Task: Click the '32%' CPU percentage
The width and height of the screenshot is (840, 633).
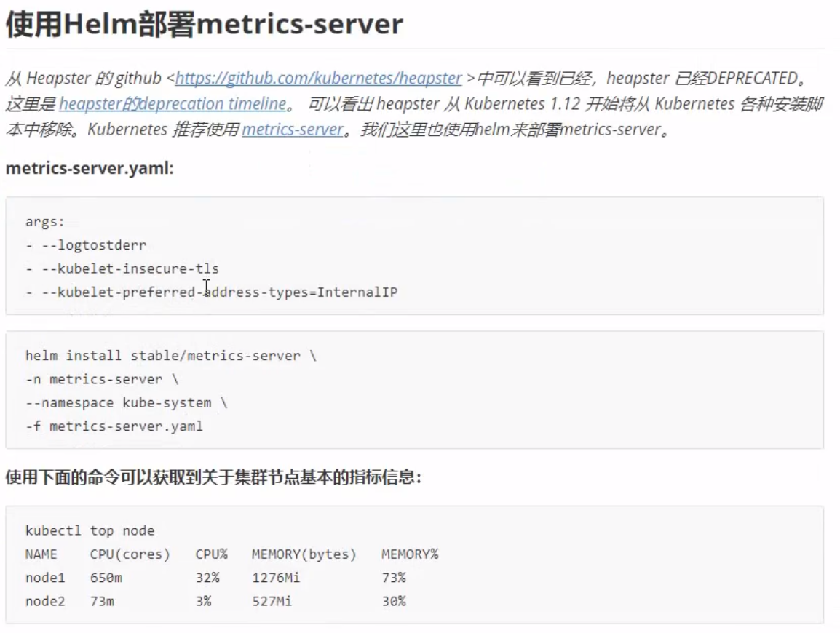Action: click(207, 578)
